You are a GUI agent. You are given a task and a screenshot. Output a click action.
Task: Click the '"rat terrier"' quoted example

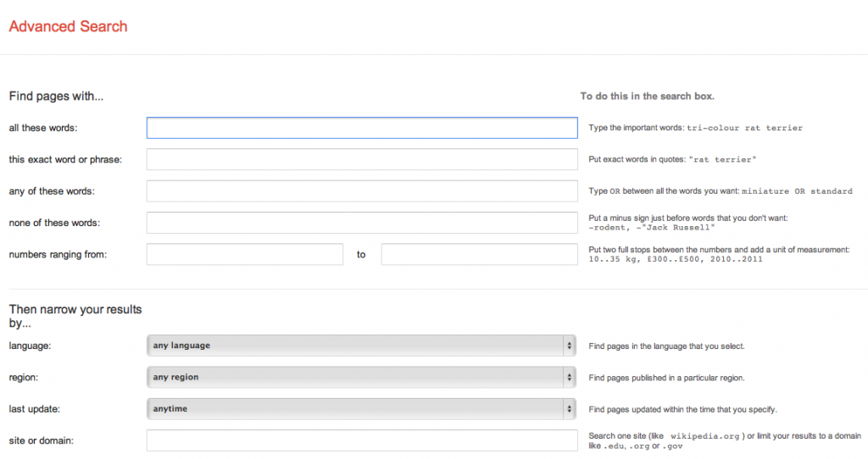[x=722, y=159]
